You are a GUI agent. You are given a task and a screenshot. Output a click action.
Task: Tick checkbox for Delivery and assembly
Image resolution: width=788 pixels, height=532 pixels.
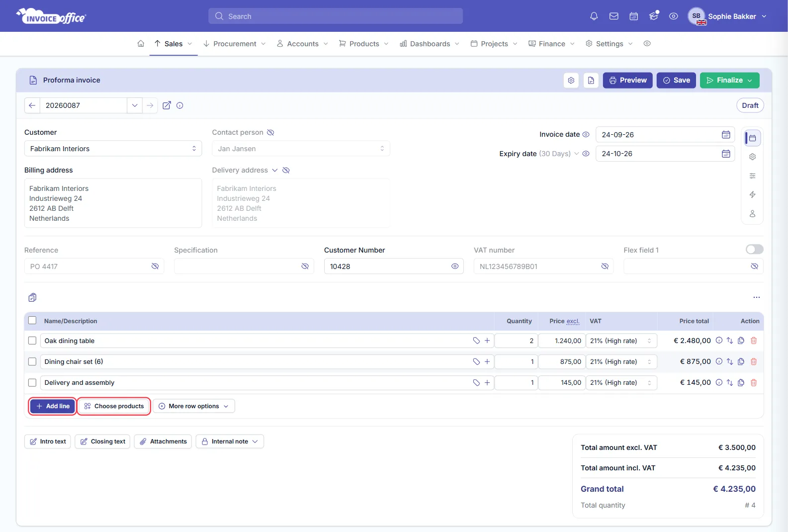[32, 382]
